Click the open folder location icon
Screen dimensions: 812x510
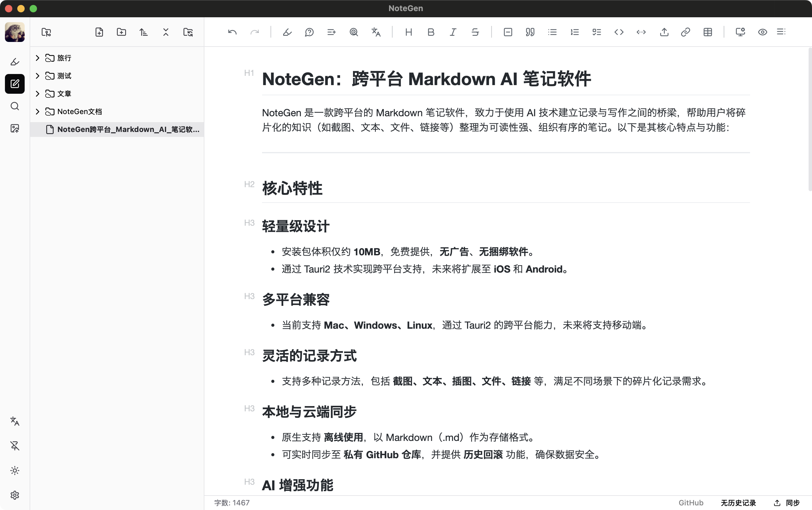tap(46, 32)
